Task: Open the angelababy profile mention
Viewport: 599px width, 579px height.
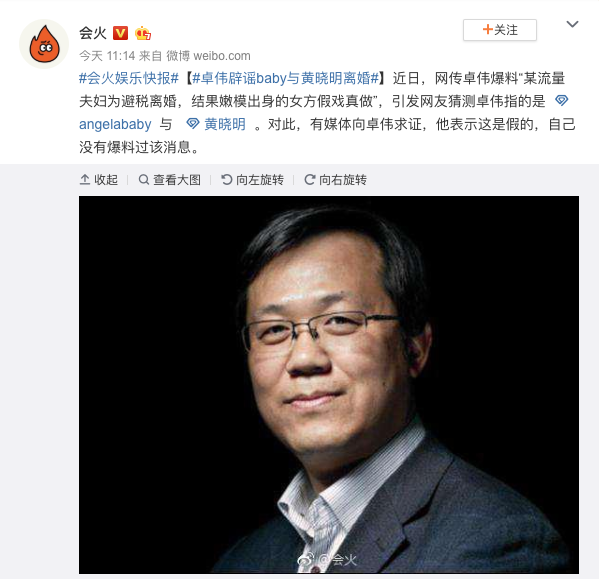Action: pyautogui.click(x=115, y=124)
